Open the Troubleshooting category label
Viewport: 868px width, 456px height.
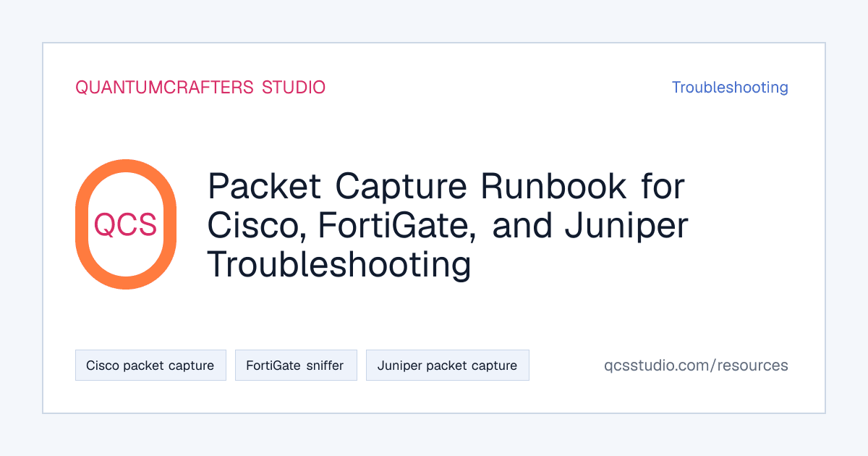click(730, 88)
